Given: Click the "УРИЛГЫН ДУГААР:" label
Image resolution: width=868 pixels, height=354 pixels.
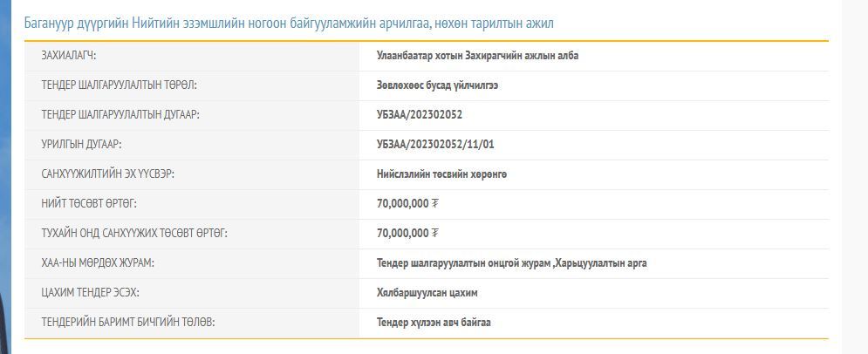Looking at the screenshot, I should (x=81, y=145).
